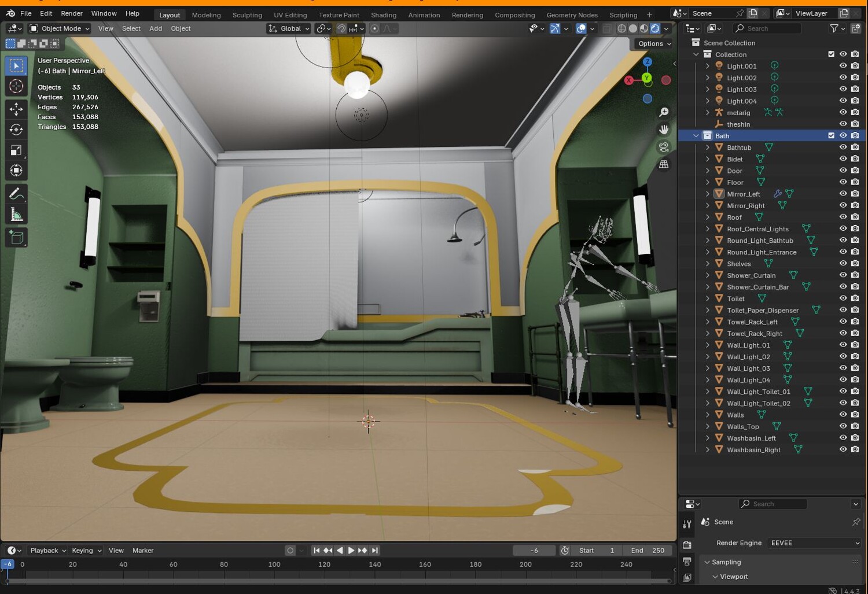Click the red X axis gizmo ball

pos(629,80)
